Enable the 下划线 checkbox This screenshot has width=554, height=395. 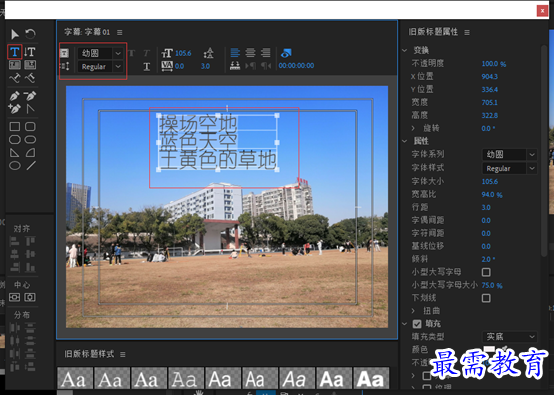tap(486, 298)
